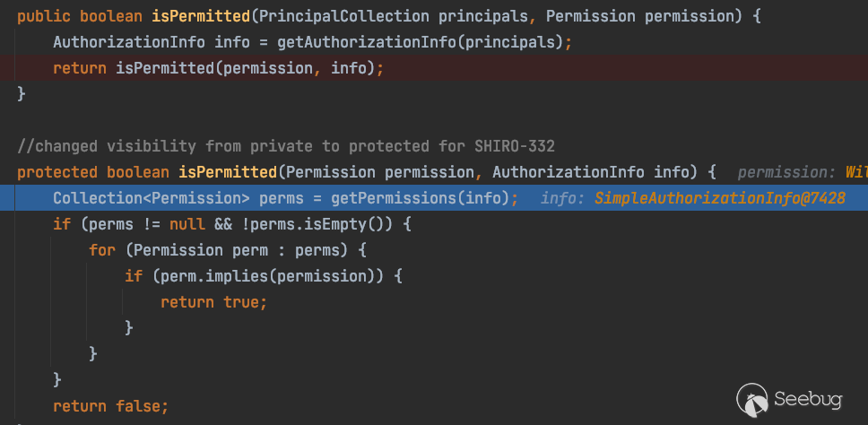Click the SHIRO-332 comment line
Screen dimensions: 868x425
[292, 145]
